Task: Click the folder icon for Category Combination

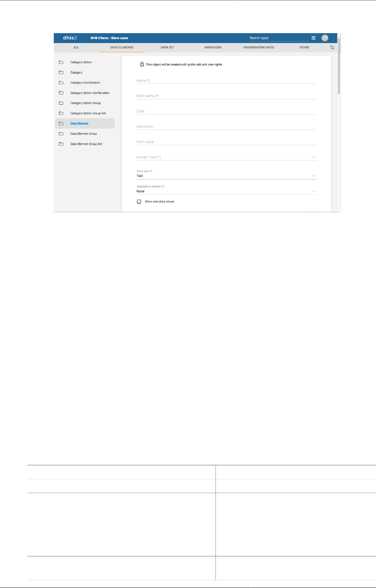Action: 61,83
